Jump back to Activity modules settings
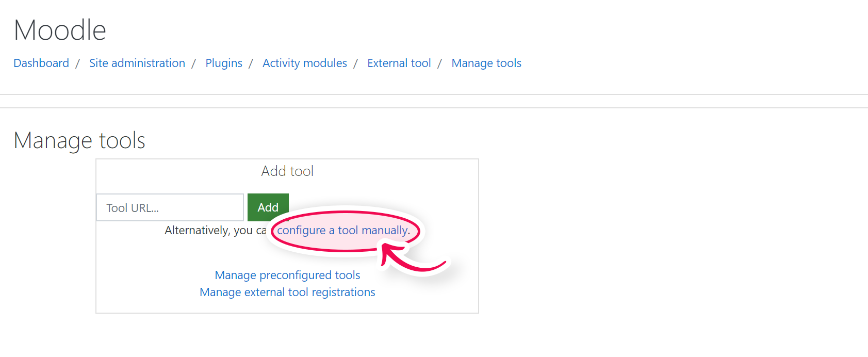 304,63
